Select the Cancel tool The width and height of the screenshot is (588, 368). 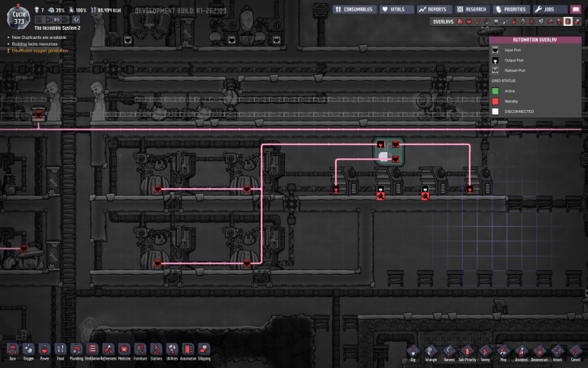pyautogui.click(x=576, y=351)
